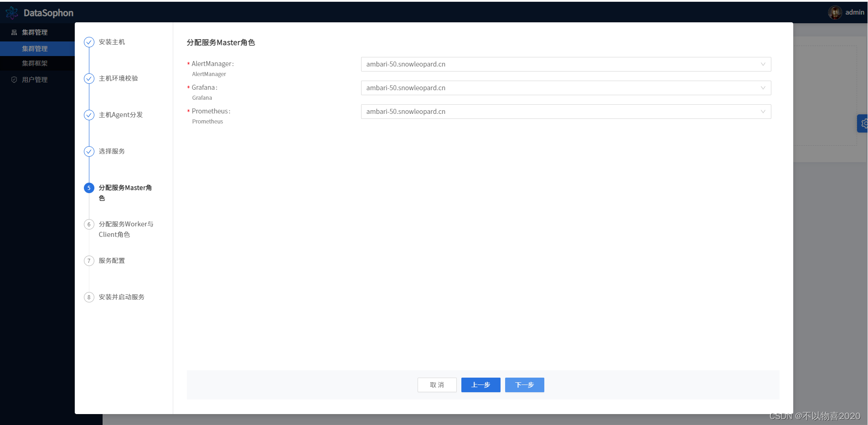Open the 集群框架 sidebar item
Image resolution: width=868 pixels, height=425 pixels.
[x=37, y=63]
